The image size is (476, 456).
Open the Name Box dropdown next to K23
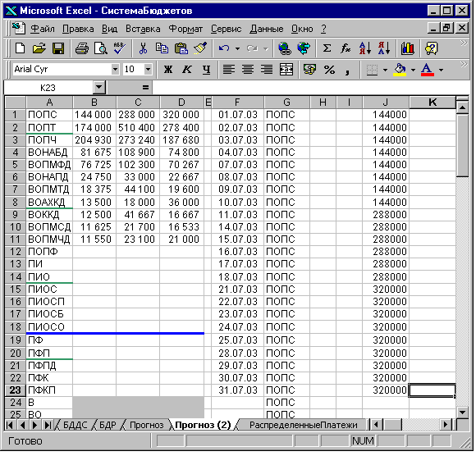click(x=98, y=88)
